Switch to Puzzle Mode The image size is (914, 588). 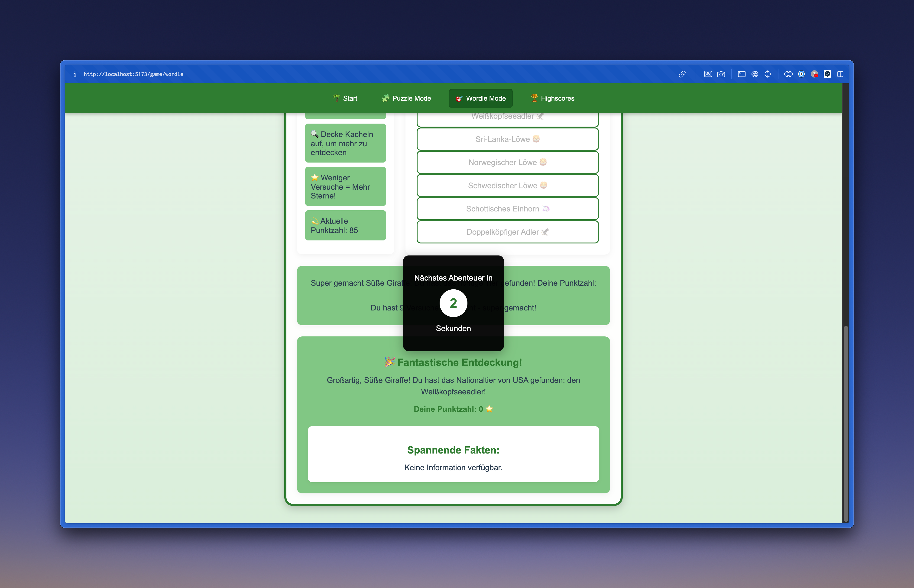[x=407, y=98]
